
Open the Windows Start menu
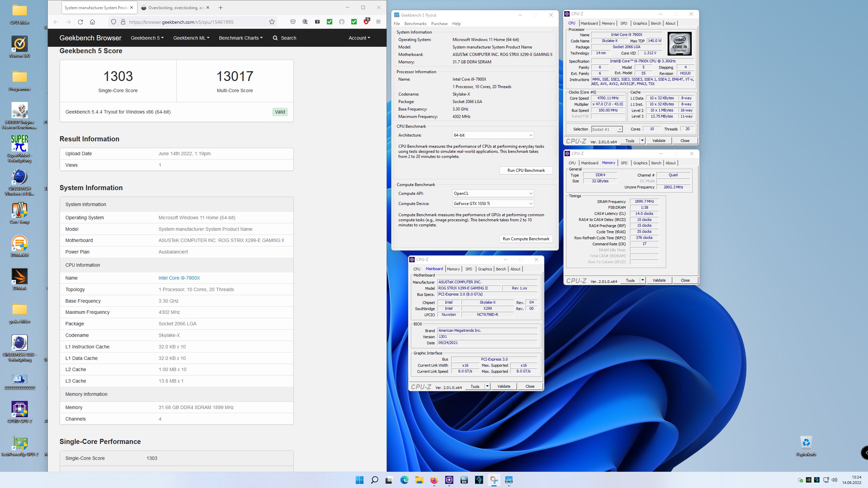(x=359, y=480)
